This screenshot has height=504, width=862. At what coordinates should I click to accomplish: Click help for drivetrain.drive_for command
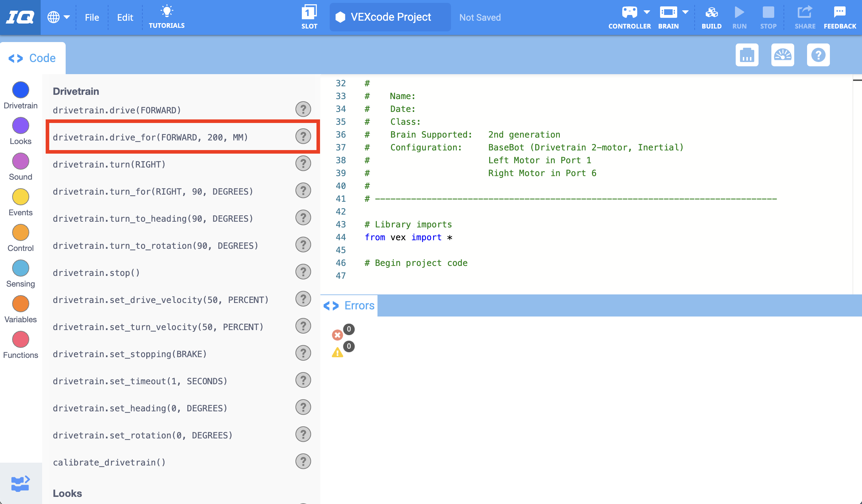click(303, 136)
